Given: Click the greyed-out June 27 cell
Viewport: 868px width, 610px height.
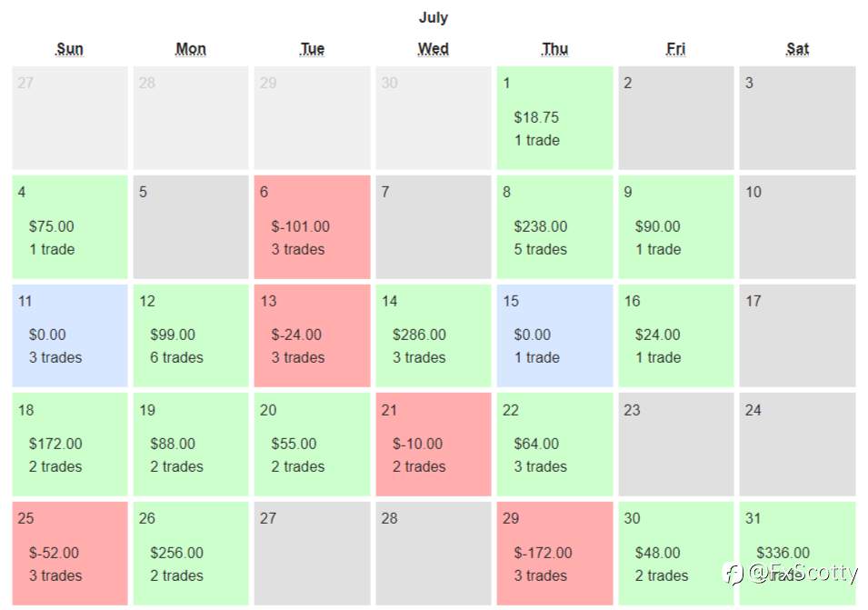Looking at the screenshot, I should click(x=70, y=118).
